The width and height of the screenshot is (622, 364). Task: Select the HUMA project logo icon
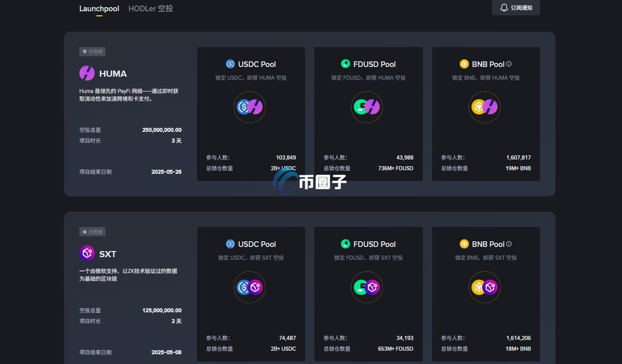tap(86, 74)
